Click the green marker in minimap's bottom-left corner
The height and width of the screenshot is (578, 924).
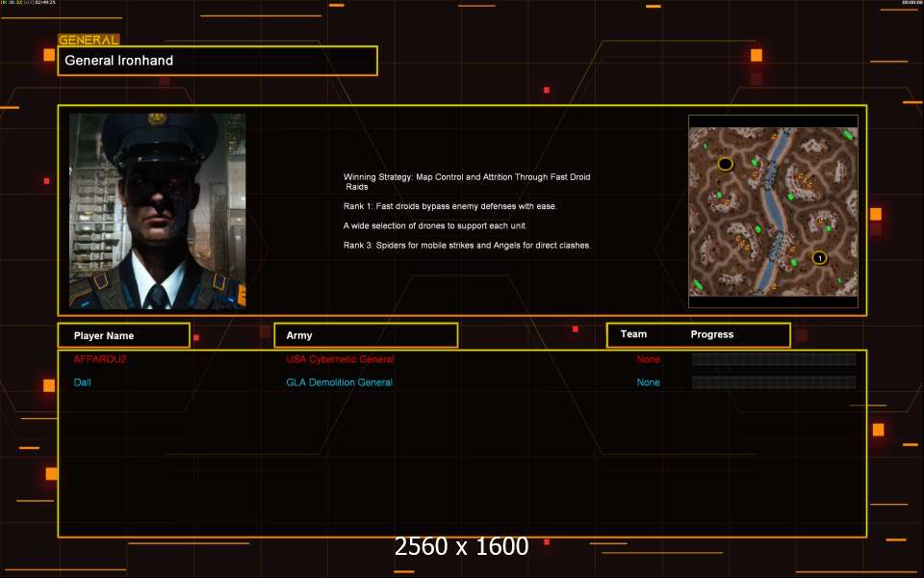[x=699, y=284]
